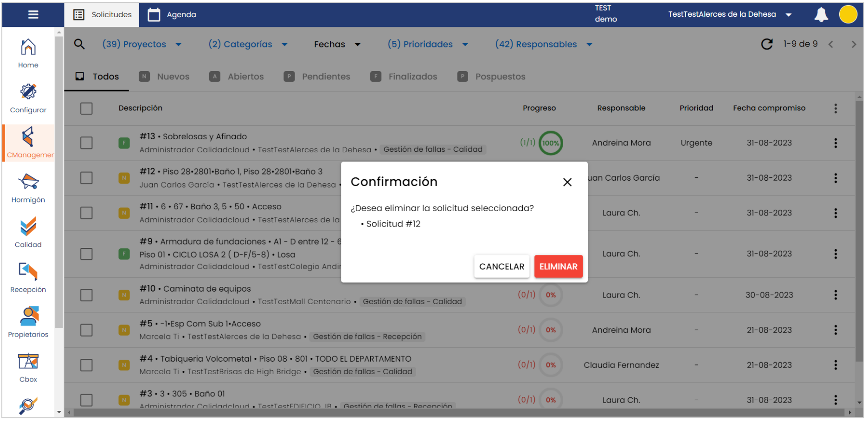Viewport: 868px width, 422px height.
Task: Select the checkbox for request #10
Action: [x=86, y=295]
